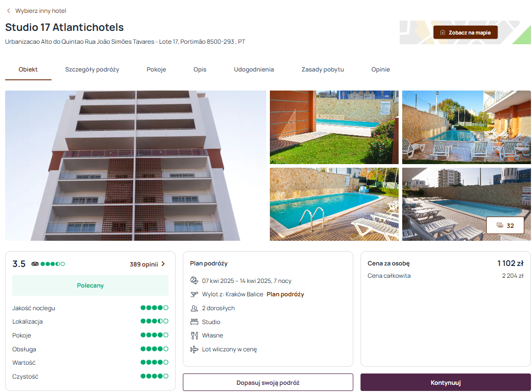Click the Czystość rating dots
The width and height of the screenshot is (532, 392).
155,376
